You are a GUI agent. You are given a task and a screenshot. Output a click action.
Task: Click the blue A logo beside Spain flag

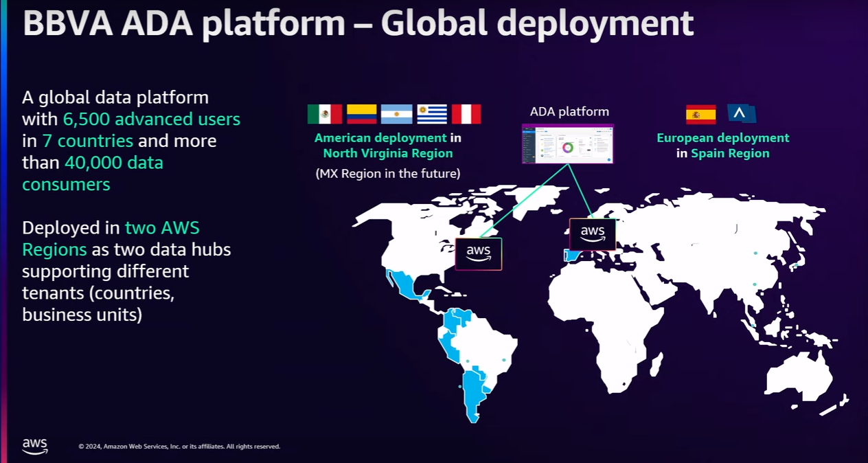tap(742, 114)
